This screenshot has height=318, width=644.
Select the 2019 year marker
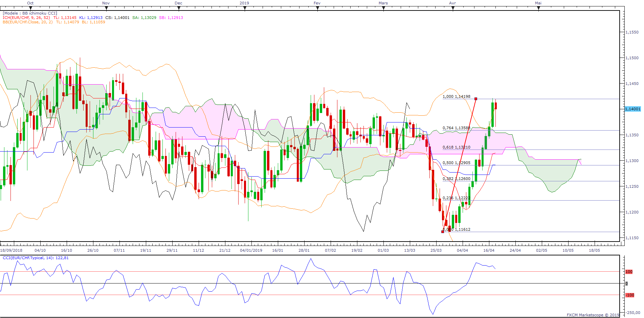pos(244,3)
